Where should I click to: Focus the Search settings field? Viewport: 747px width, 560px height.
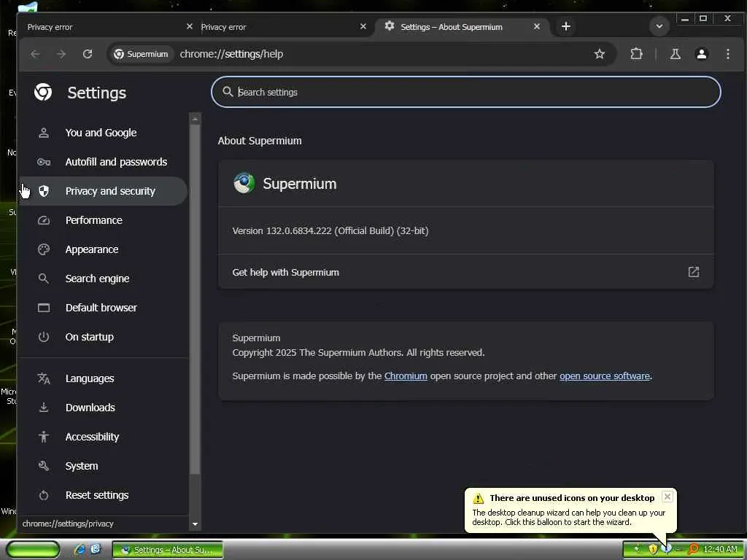coord(466,92)
